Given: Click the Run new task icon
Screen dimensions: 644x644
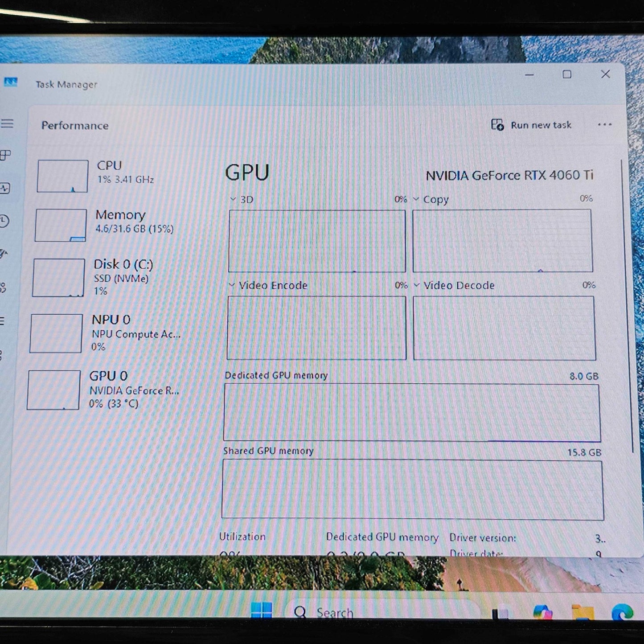Looking at the screenshot, I should (497, 125).
